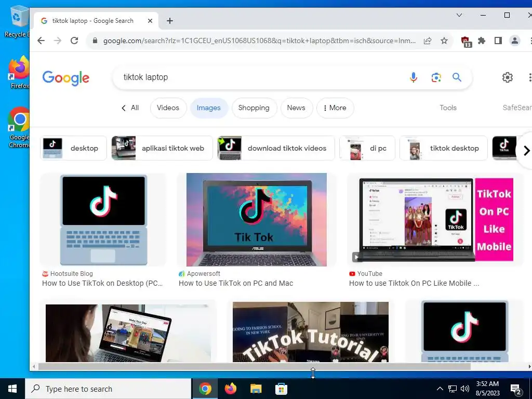Open the YouTube 'TikTok On PC' thumbnail
The image size is (532, 399).
pyautogui.click(x=436, y=220)
